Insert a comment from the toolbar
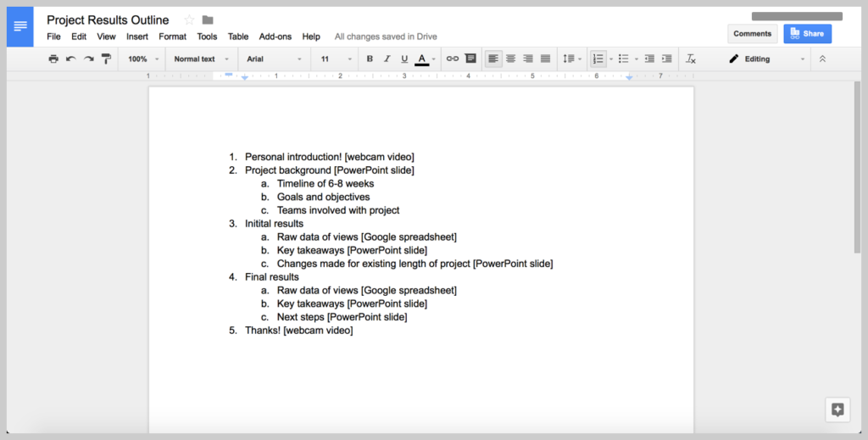Image resolution: width=868 pixels, height=440 pixels. click(x=470, y=58)
